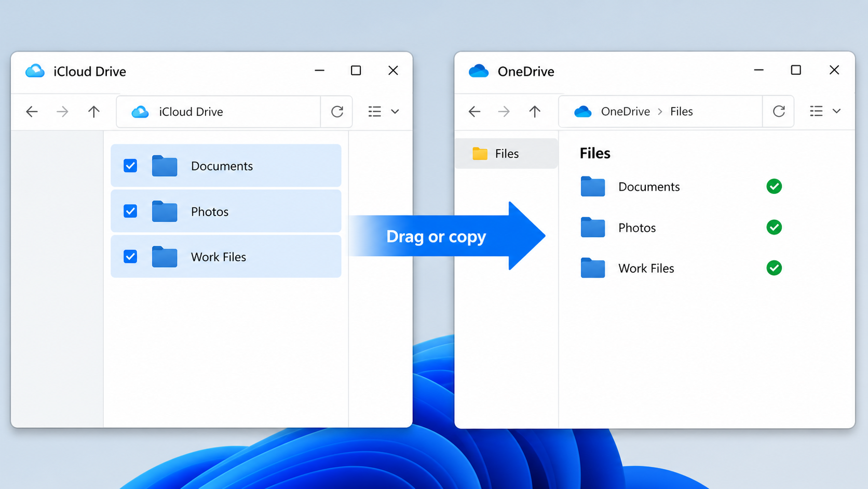Select Documents folder icon in iCloud Drive
868x489 pixels.
tap(165, 166)
